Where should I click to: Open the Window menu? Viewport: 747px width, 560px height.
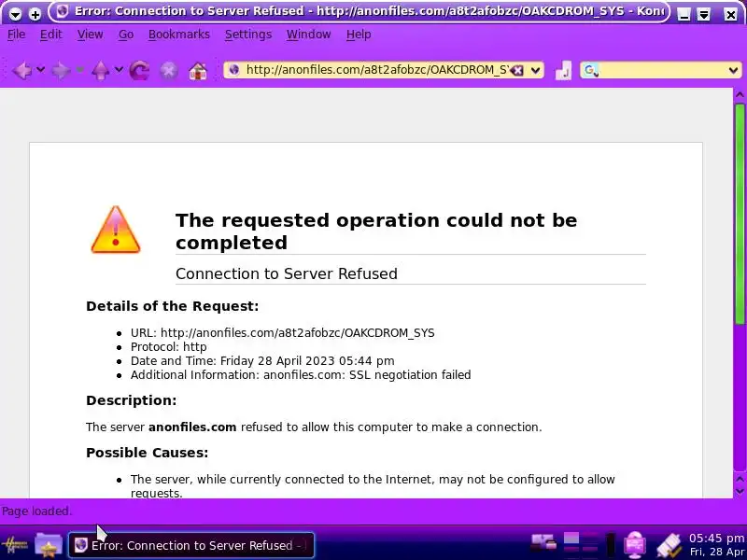309,35
